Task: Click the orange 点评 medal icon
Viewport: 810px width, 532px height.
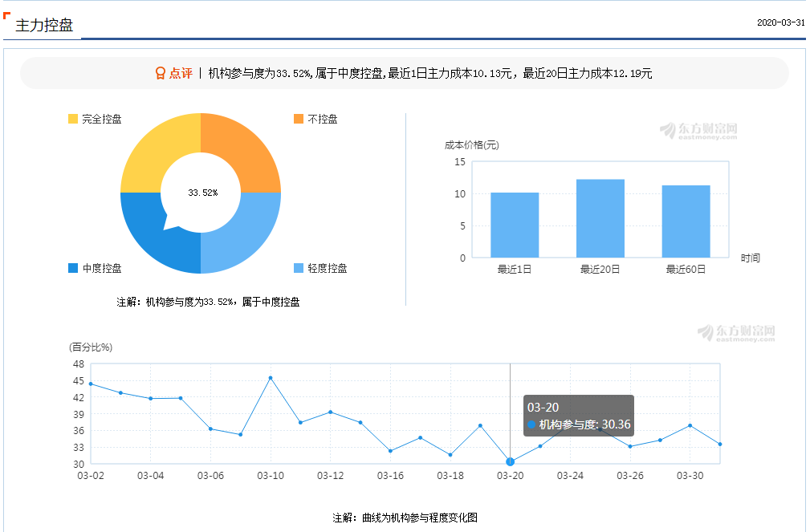Action: coord(160,73)
